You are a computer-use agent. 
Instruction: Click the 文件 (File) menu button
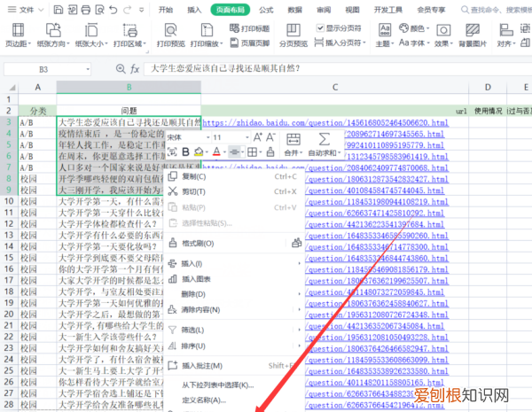coord(27,10)
